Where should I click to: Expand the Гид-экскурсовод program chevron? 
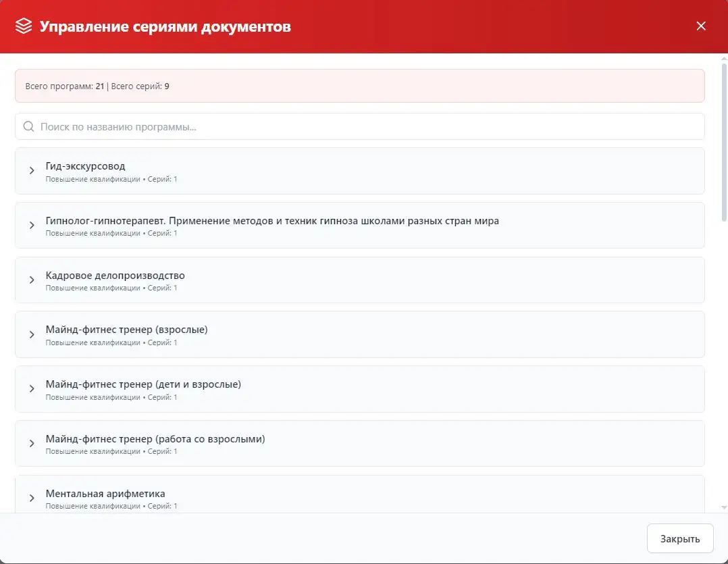32,170
